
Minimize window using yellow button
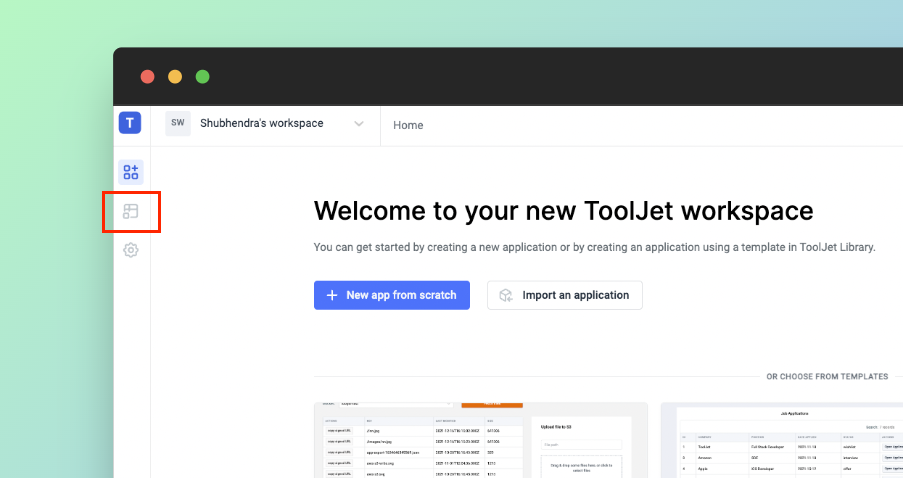tap(175, 77)
